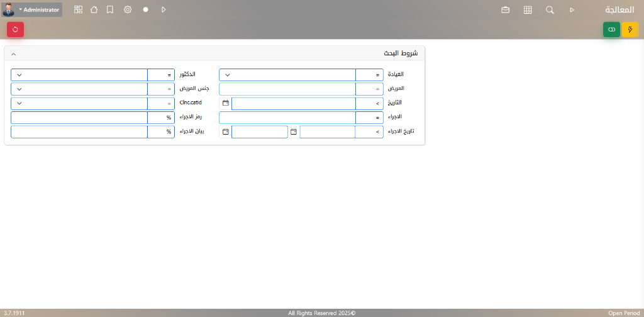Click the yellow lightning bolt button
The width and height of the screenshot is (644, 317).
[630, 30]
